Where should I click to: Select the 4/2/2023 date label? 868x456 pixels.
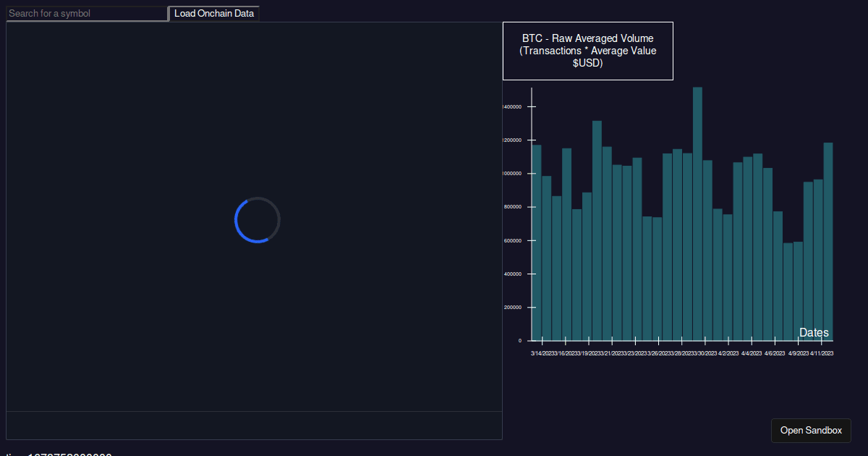point(728,353)
